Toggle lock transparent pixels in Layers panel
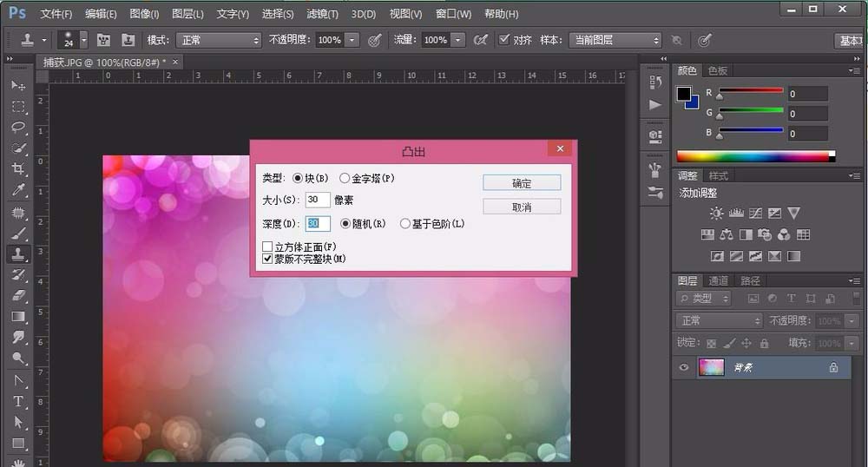Viewport: 868px width, 467px height. (x=712, y=344)
